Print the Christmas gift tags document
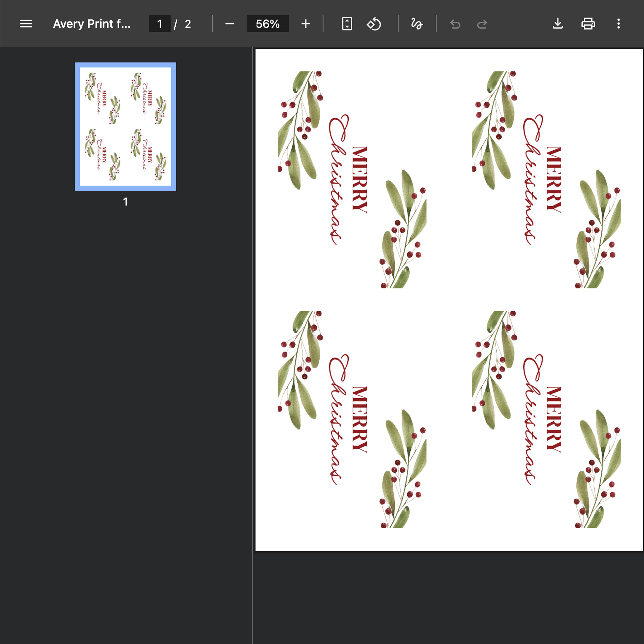The image size is (644, 644). point(588,24)
